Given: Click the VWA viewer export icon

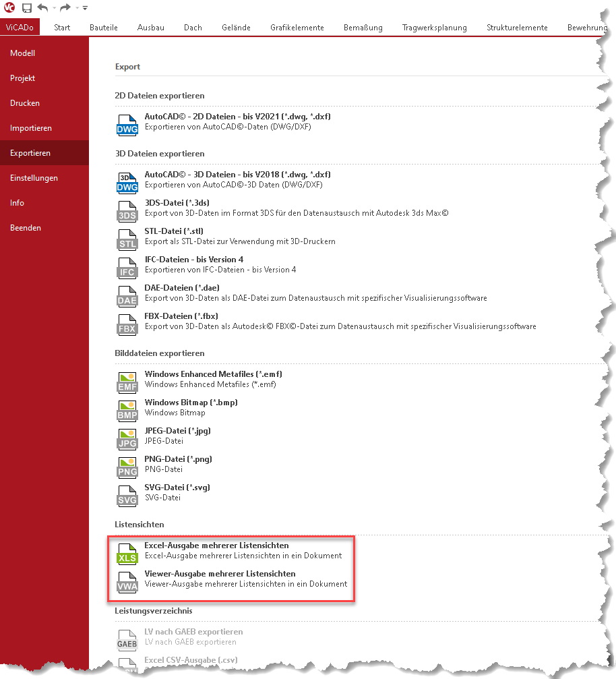Looking at the screenshot, I should [x=127, y=583].
